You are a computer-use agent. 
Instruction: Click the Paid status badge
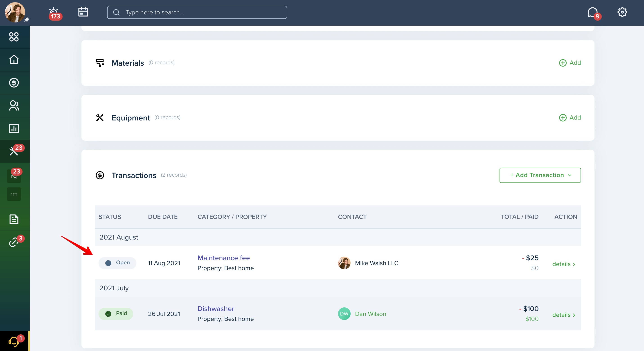[116, 314]
